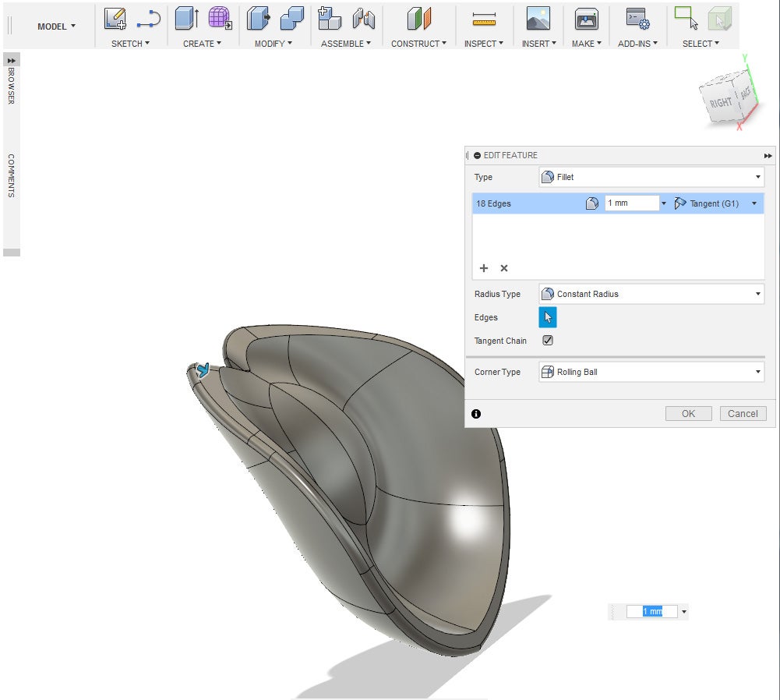Click the Cancel button
The image size is (780, 700).
click(x=743, y=414)
